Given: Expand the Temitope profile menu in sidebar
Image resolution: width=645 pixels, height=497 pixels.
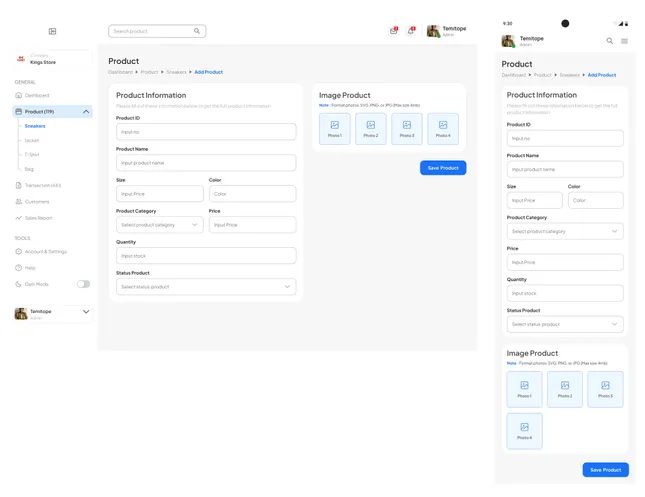Looking at the screenshot, I should [86, 312].
